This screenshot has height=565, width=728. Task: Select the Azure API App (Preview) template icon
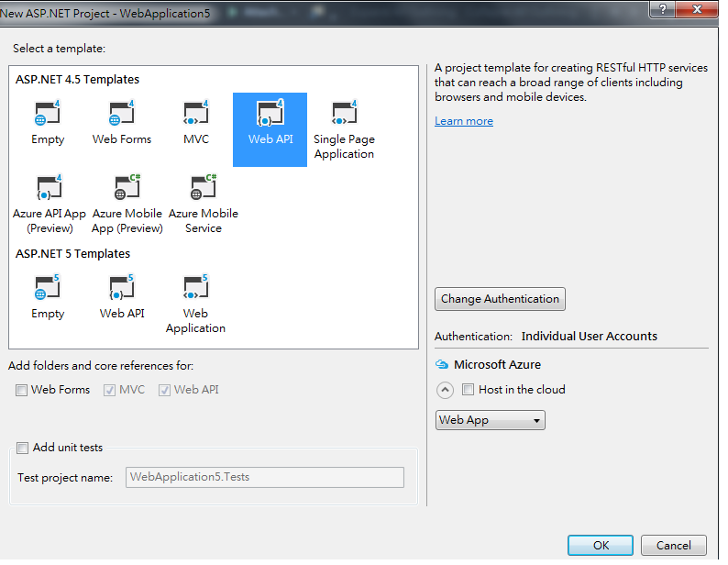[x=49, y=187]
